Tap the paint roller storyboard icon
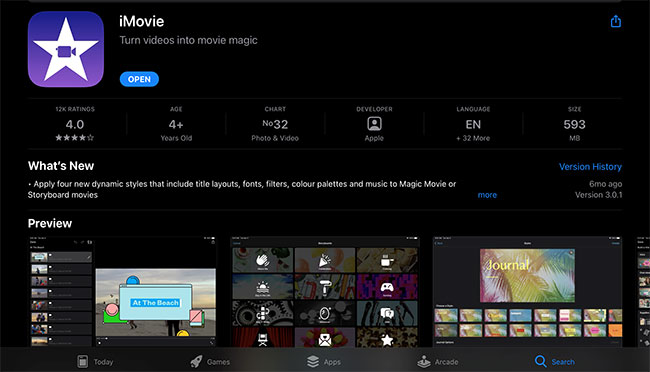Viewport: 650px width, 372px height. tap(325, 287)
